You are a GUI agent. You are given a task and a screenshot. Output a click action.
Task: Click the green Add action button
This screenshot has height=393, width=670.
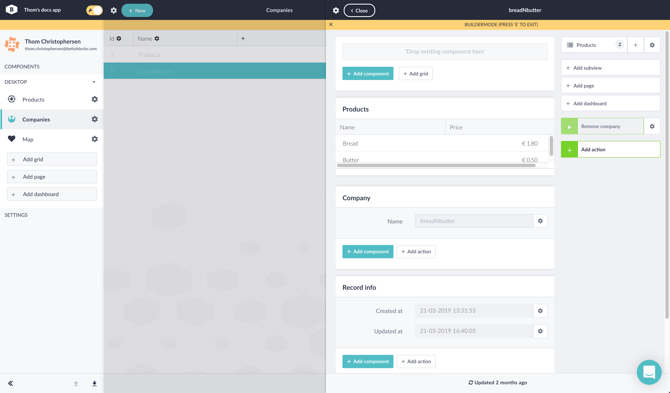click(x=611, y=150)
